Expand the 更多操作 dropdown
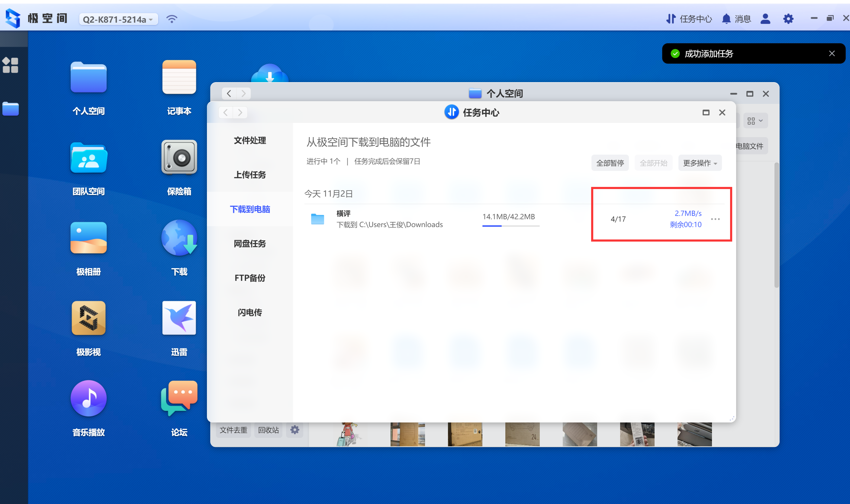Screen dimensions: 850x504 point(700,163)
